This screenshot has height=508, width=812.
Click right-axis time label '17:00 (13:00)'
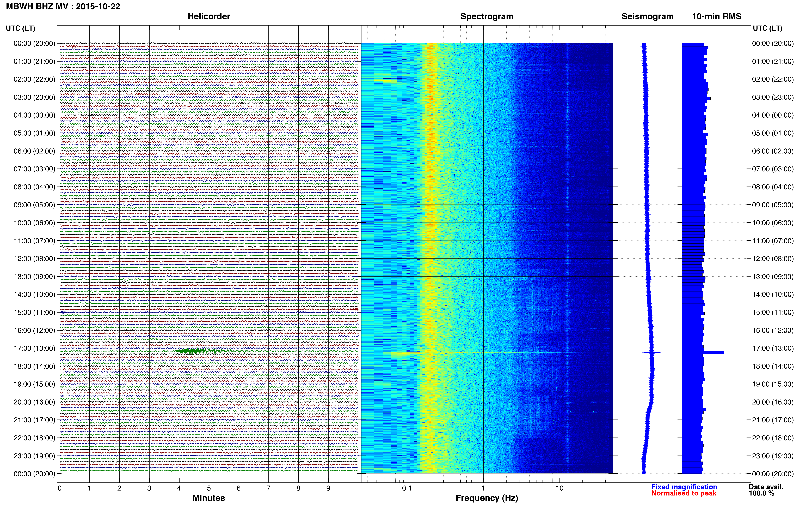click(773, 348)
